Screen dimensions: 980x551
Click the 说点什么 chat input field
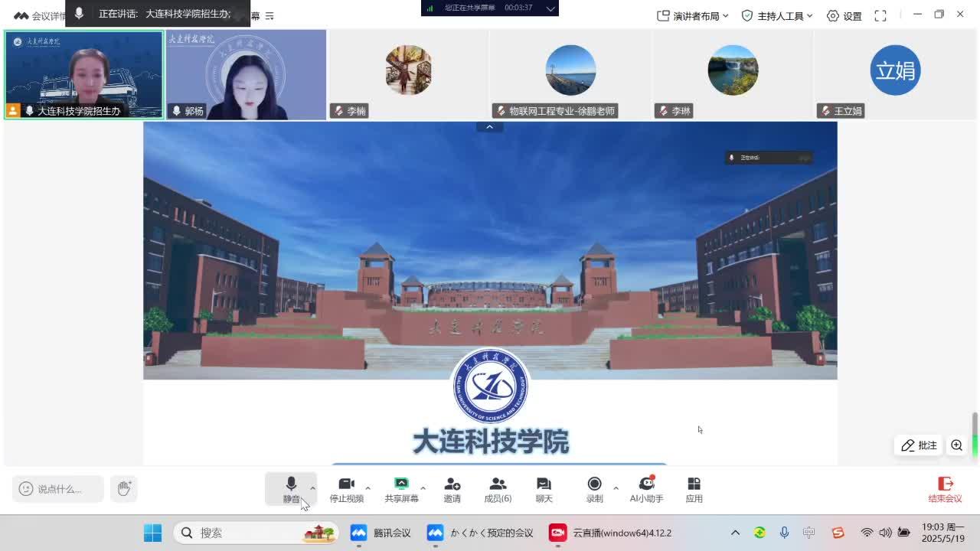click(x=58, y=489)
